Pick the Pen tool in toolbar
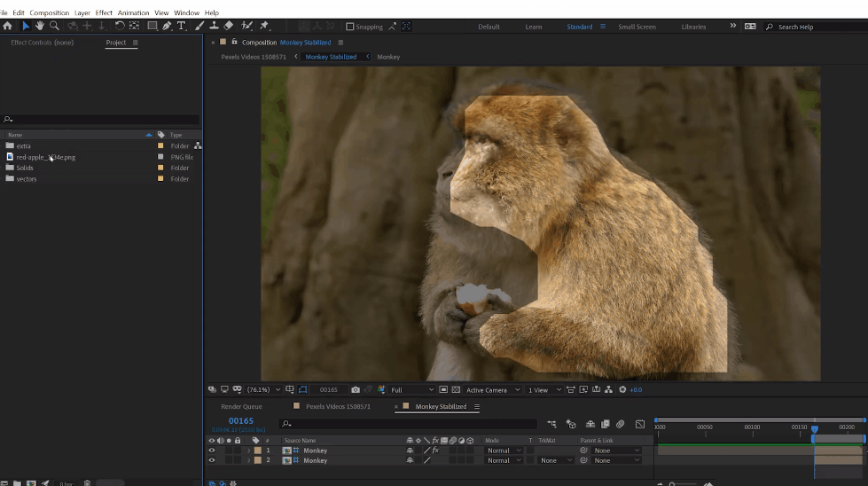 pos(167,27)
